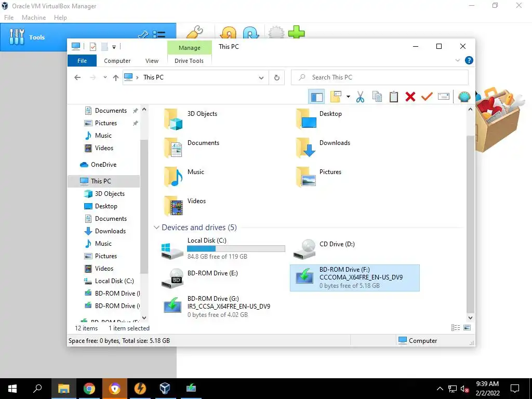Select the Downloads folder in main pane
Screen dimensions: 532x399
pos(323,148)
